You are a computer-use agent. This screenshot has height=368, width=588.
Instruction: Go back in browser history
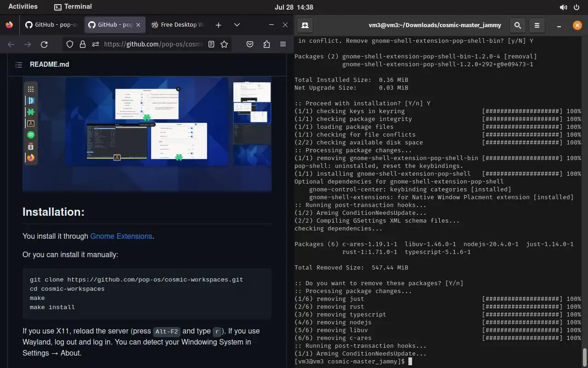(x=11, y=44)
